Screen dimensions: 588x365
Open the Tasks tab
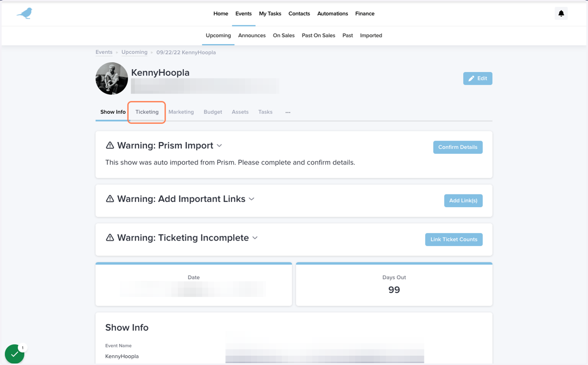tap(265, 112)
